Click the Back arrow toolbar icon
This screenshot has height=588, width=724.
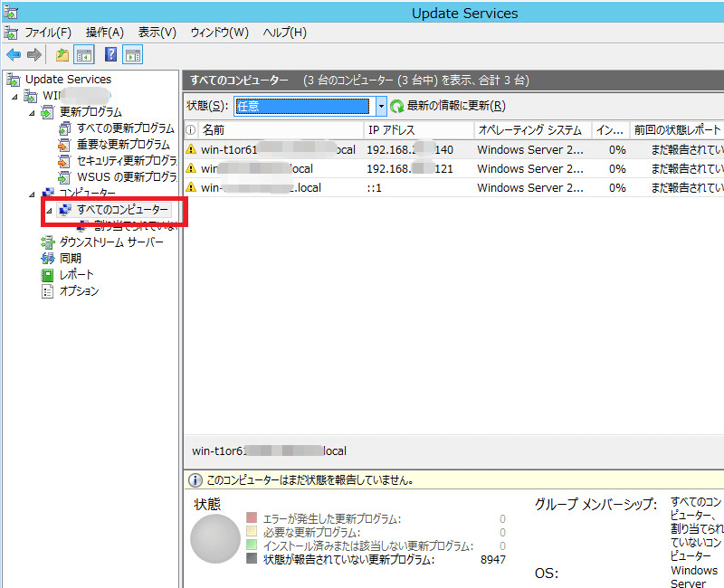14,55
